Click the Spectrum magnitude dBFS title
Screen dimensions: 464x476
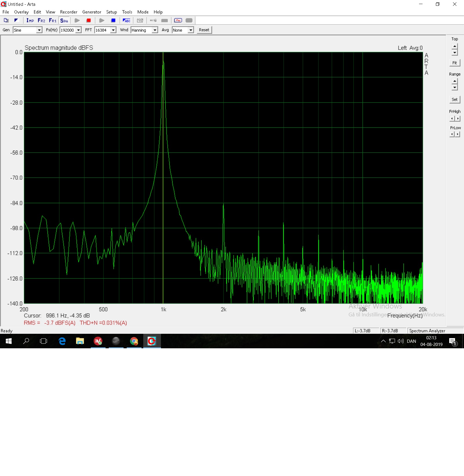(x=59, y=48)
